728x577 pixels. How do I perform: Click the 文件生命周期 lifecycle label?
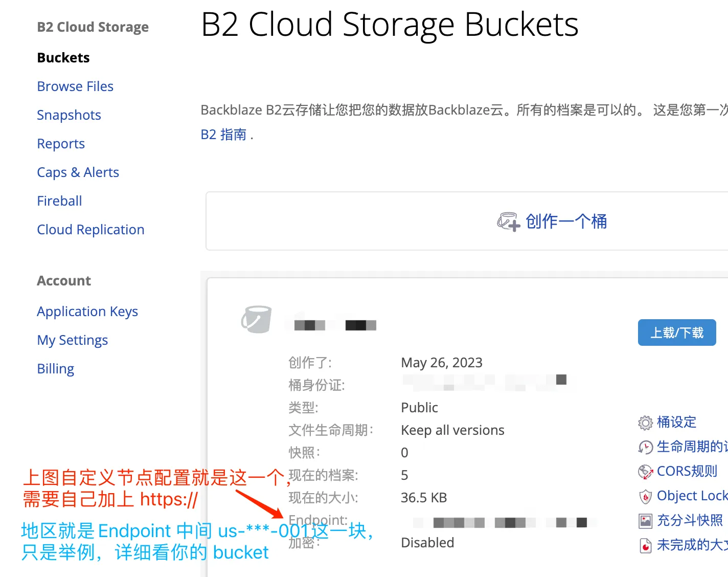pos(331,430)
